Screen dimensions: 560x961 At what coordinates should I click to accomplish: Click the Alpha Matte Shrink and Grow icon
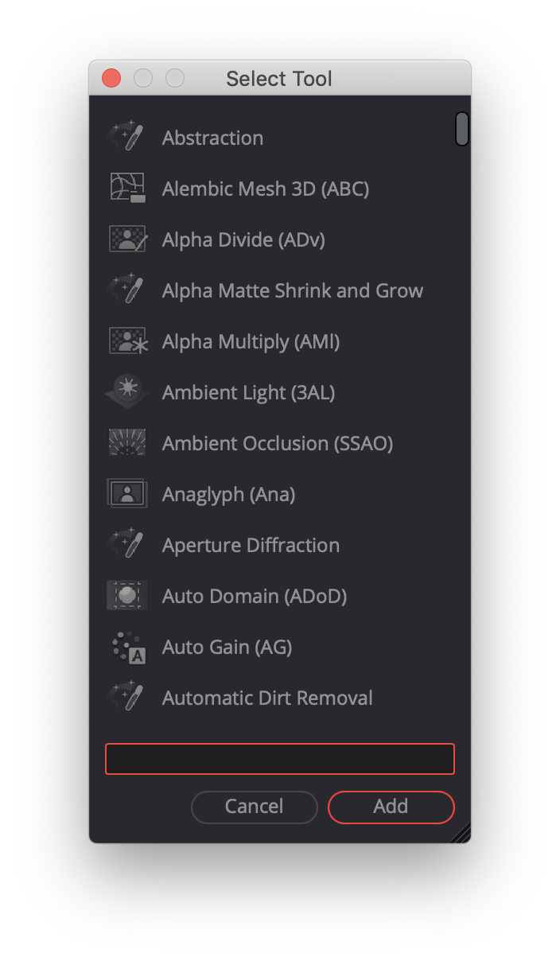(x=126, y=290)
